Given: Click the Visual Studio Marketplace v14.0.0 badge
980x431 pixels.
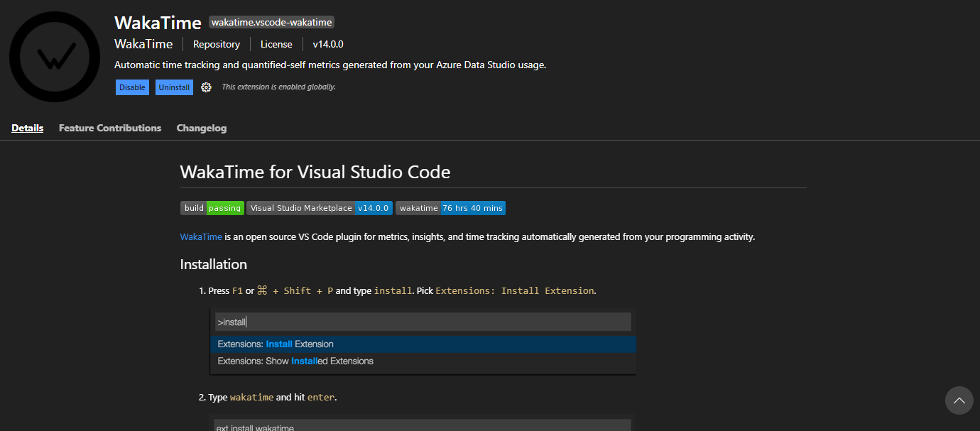Looking at the screenshot, I should (320, 208).
